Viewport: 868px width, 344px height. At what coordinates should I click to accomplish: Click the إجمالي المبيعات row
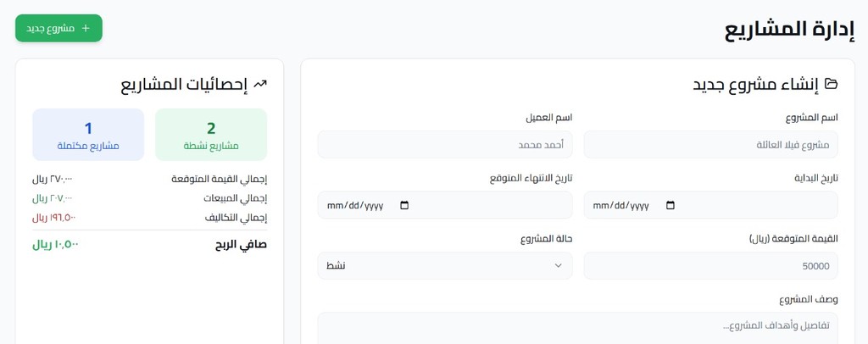pyautogui.click(x=149, y=198)
